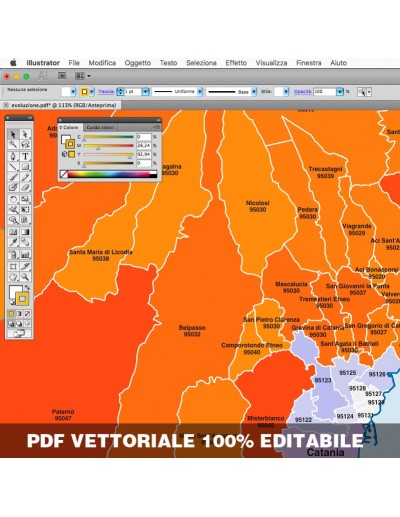Open the Uniforme width profile dropdown
The width and height of the screenshot is (400, 517).
pyautogui.click(x=200, y=92)
